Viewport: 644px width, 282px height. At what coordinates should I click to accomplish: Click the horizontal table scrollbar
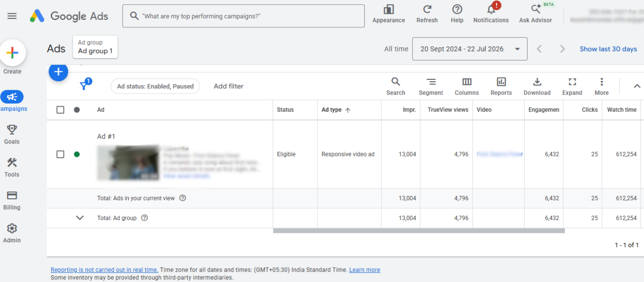pyautogui.click(x=419, y=231)
